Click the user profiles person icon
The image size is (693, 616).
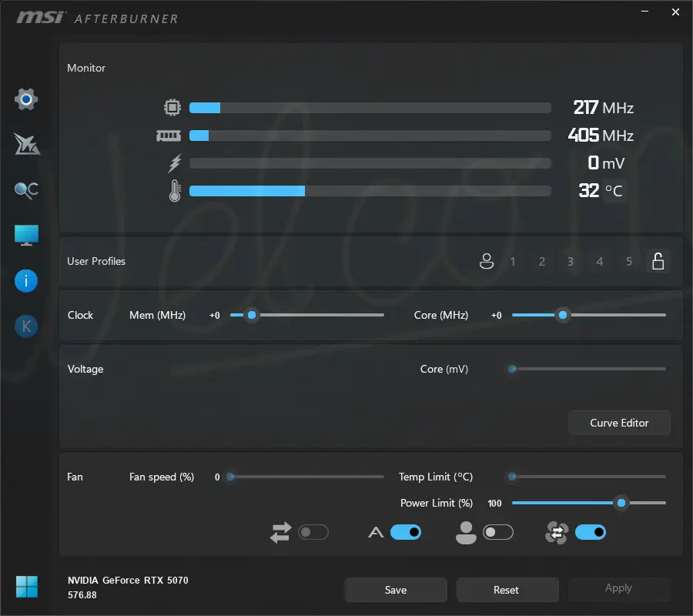tap(487, 261)
